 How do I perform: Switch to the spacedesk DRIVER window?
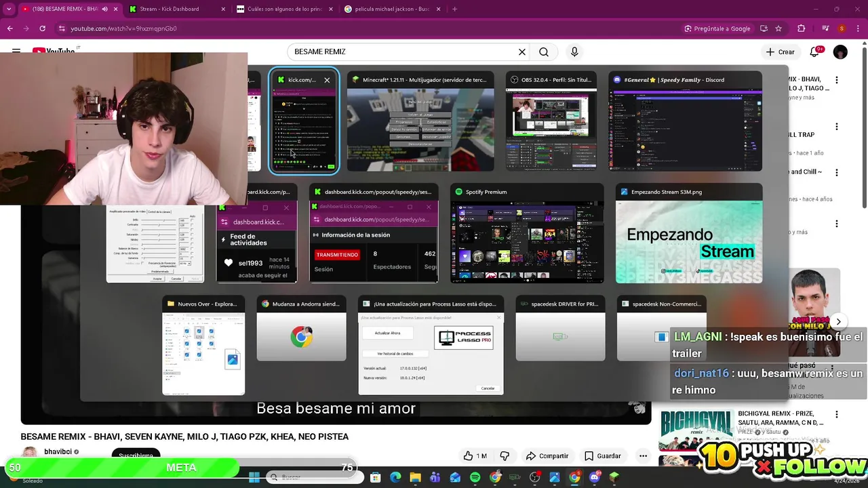560,329
